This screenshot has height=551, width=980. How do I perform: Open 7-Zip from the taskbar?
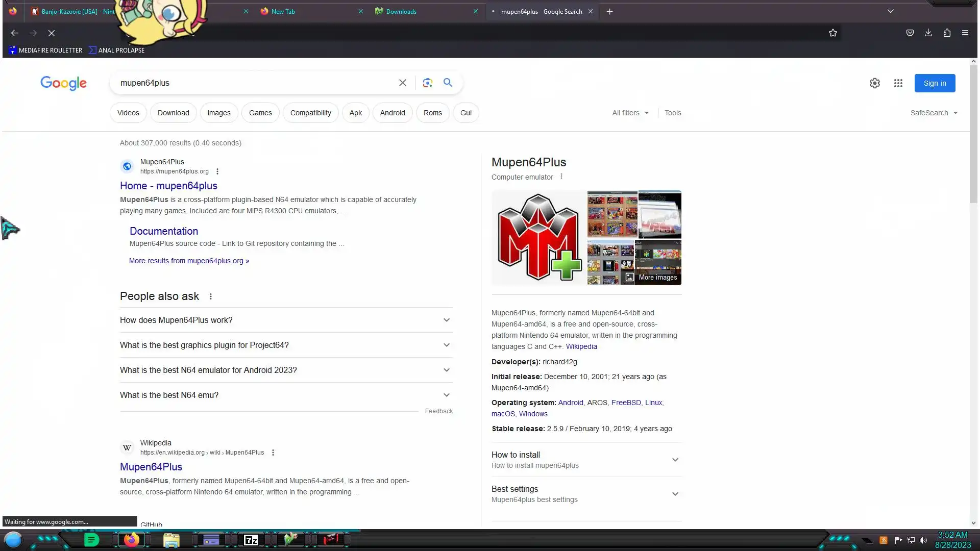pos(251,540)
